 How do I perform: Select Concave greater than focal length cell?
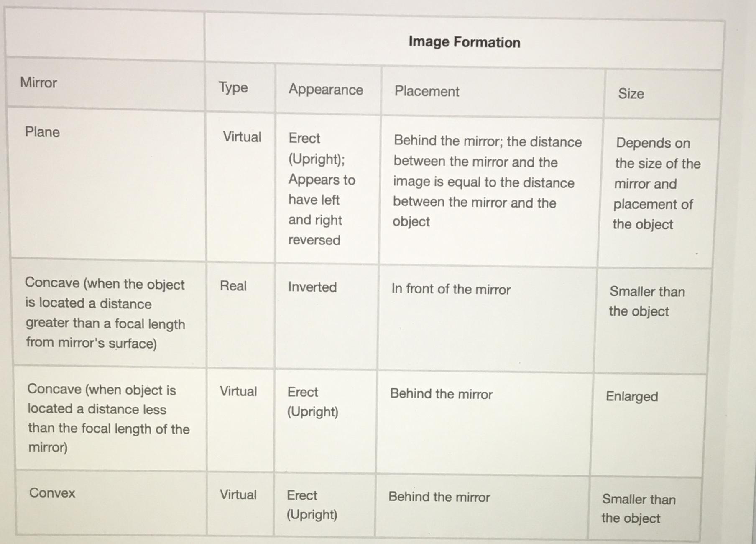105,313
